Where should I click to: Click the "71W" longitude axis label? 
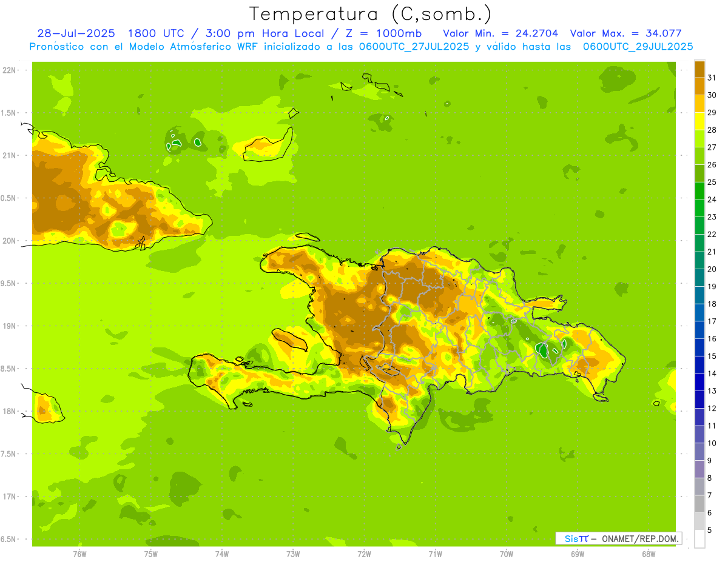pyautogui.click(x=435, y=554)
